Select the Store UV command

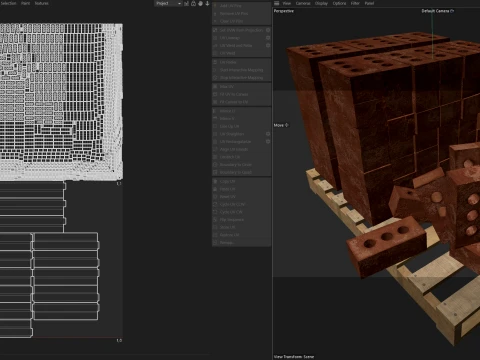242,227
